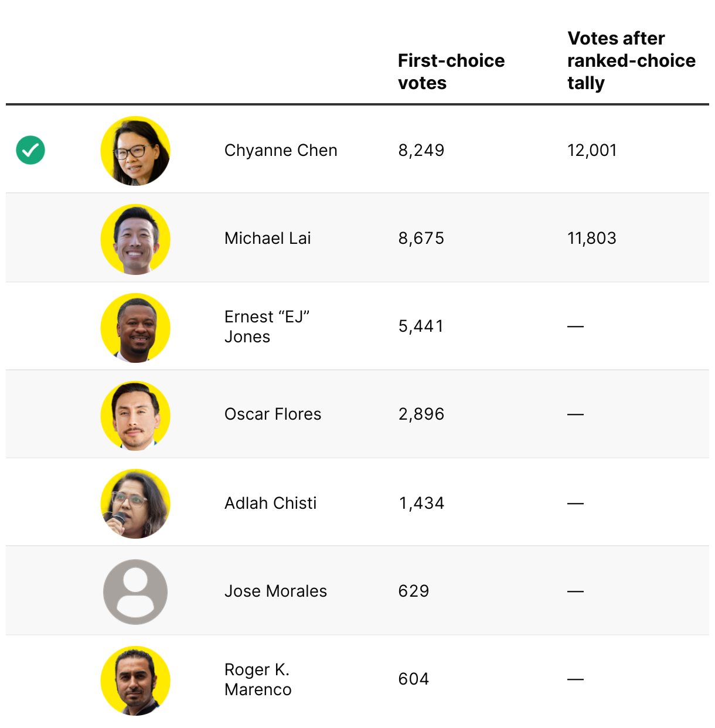This screenshot has width=715, height=728.
Task: Click the name Adlah Chisti
Action: click(270, 503)
